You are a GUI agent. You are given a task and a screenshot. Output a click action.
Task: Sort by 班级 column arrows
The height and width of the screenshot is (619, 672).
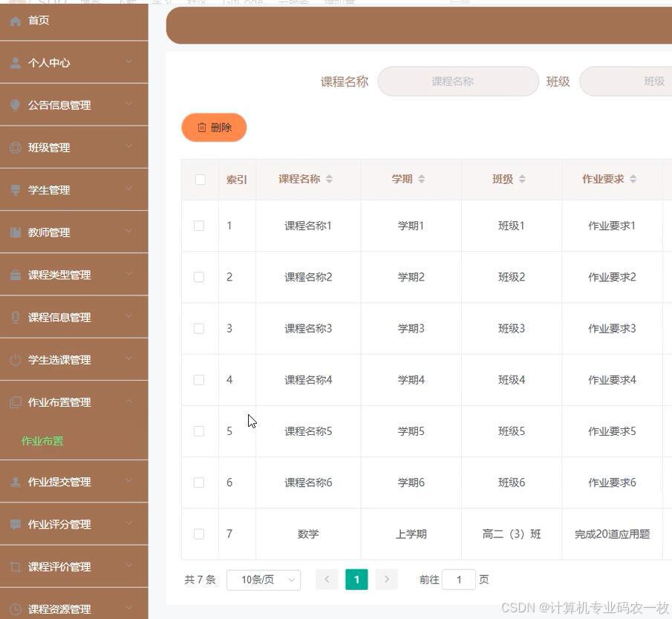pos(522,179)
